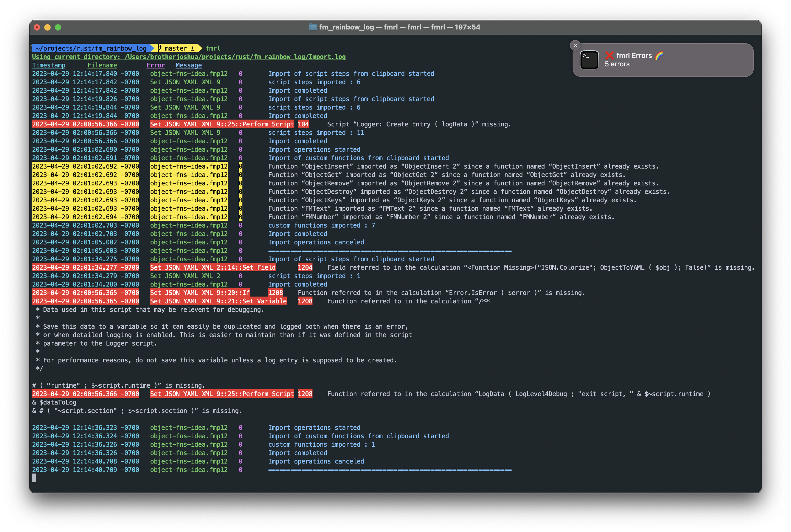Click the red close window button
Screen dimensions: 791x532
click(37, 27)
